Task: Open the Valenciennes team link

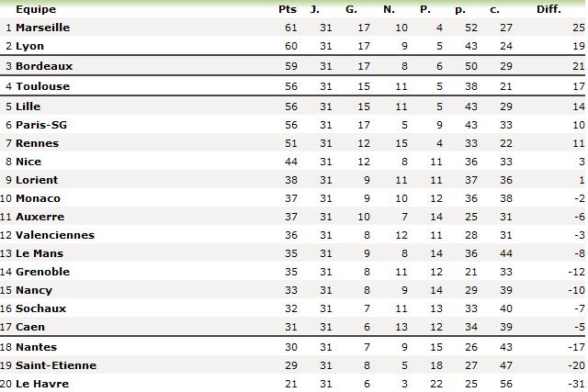Action: point(55,235)
